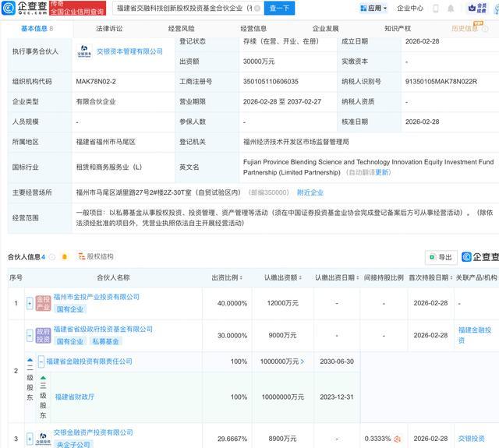
Task: Open the 附近企业 link
Action: (310, 192)
